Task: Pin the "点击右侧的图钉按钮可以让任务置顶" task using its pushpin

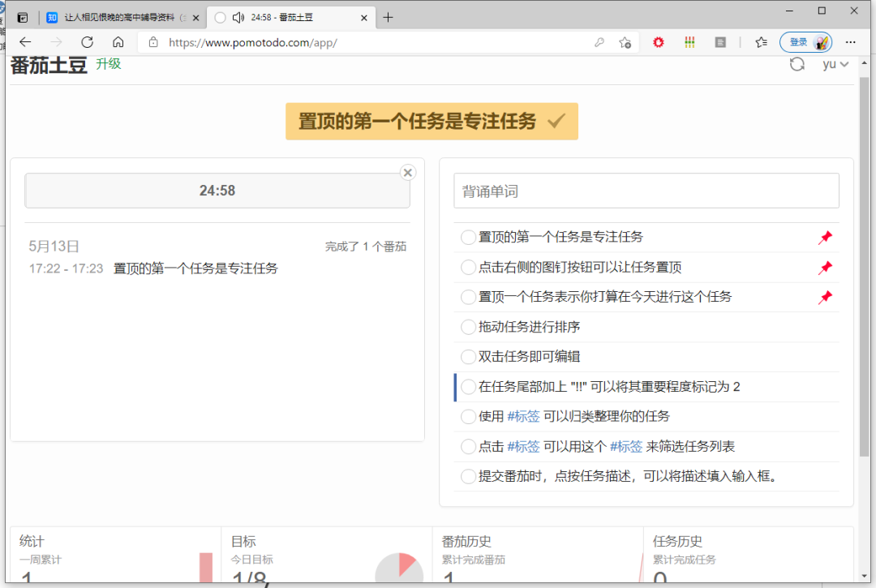Action: pos(825,268)
